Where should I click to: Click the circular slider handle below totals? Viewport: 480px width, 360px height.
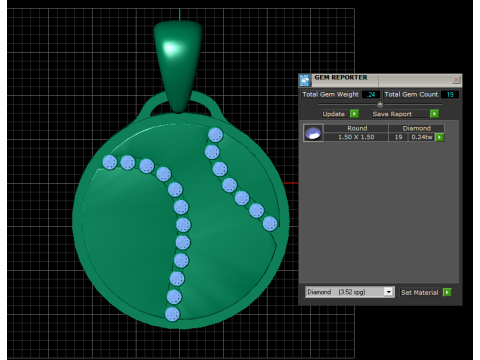click(x=380, y=104)
